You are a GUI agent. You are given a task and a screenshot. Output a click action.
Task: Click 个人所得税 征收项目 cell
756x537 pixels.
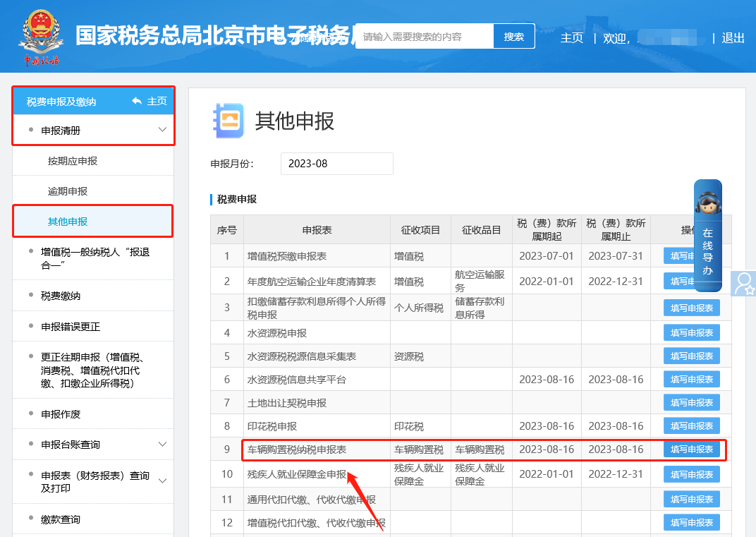click(420, 308)
